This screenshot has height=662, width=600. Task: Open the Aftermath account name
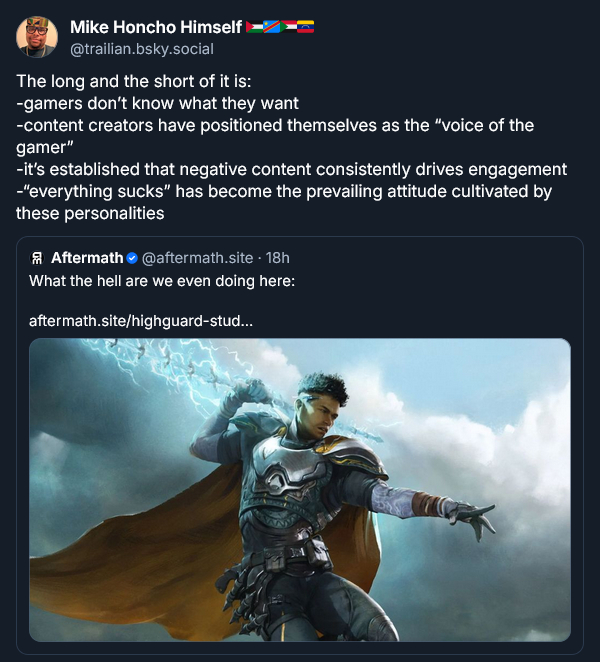point(87,258)
